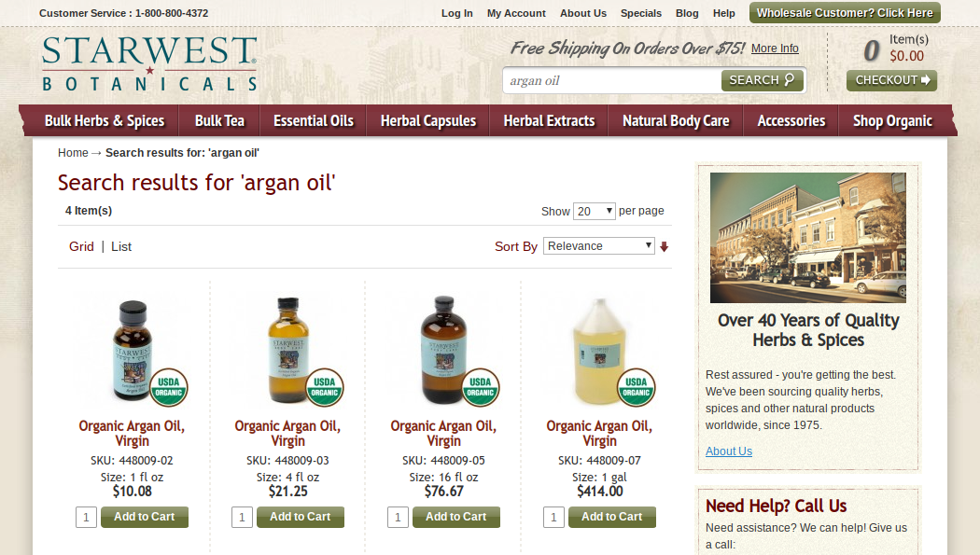Click USDA Organic badge on 1 fl oz product
This screenshot has width=980, height=555.
pyautogui.click(x=169, y=387)
